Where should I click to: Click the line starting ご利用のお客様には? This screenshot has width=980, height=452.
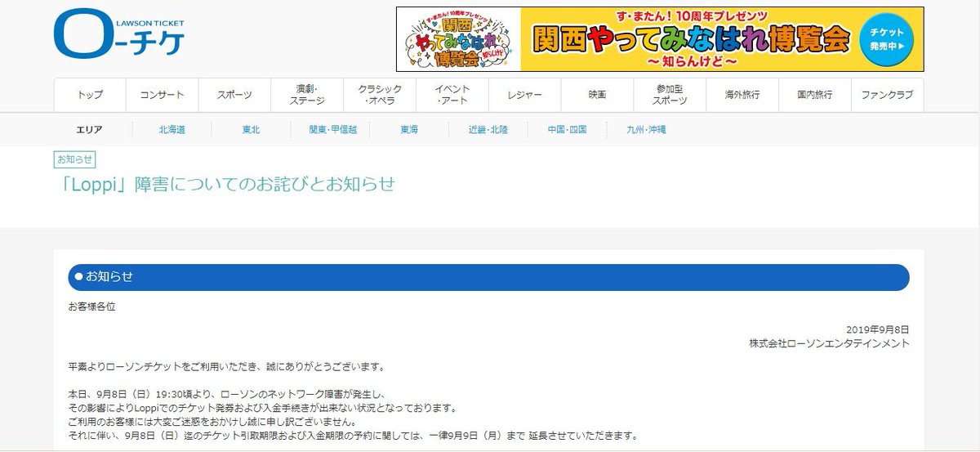[x=212, y=422]
